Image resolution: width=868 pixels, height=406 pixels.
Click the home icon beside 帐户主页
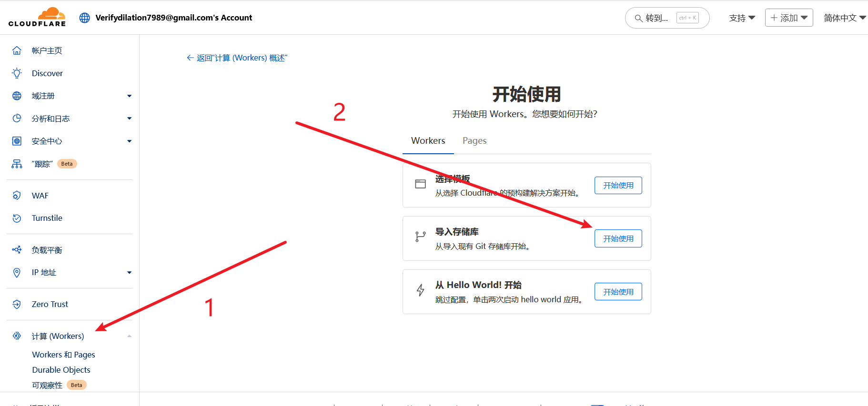point(17,50)
